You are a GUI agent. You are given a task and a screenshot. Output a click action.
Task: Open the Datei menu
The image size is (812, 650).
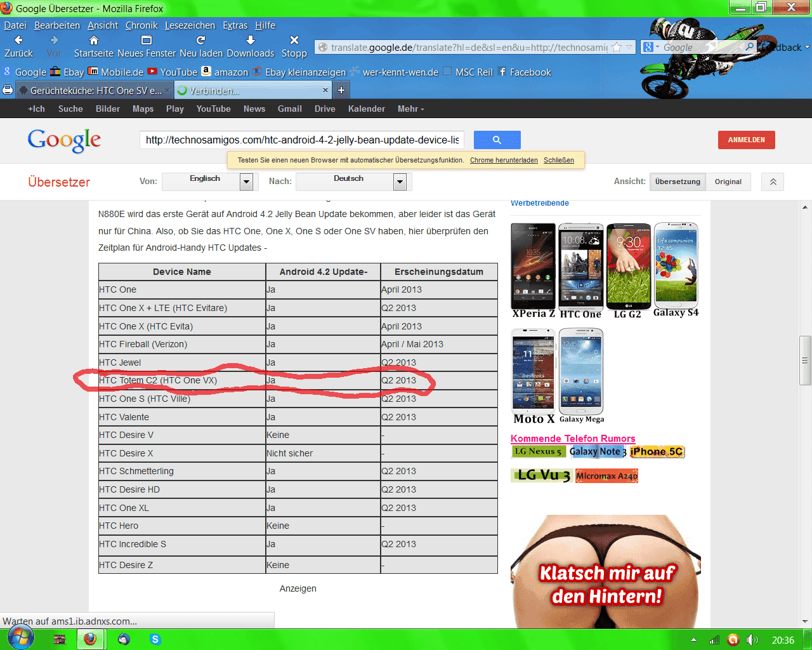pyautogui.click(x=15, y=25)
